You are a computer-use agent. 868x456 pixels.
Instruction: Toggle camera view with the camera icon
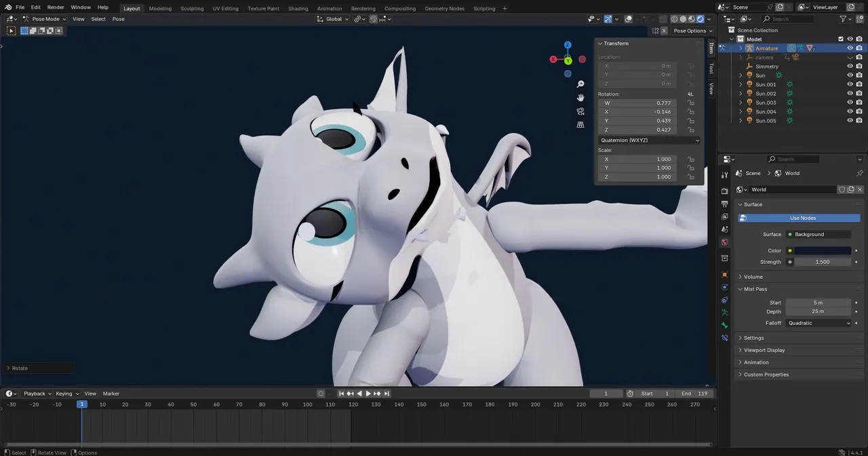click(x=580, y=111)
